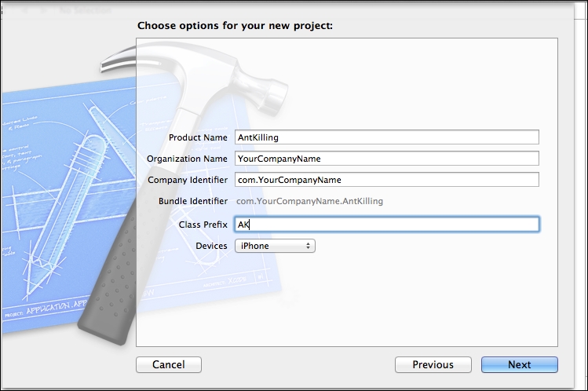This screenshot has height=391, width=588.
Task: Focus the Product Name field containing AntKilling
Action: coord(387,137)
